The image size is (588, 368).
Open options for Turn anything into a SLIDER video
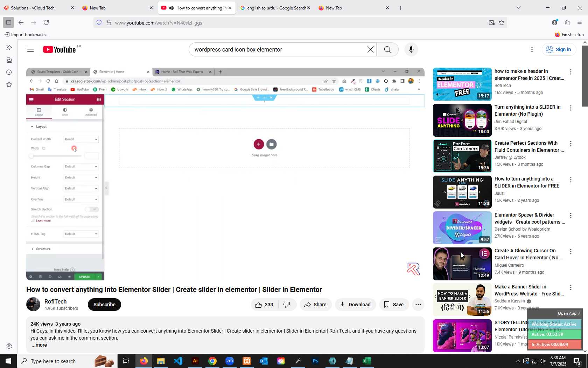(571, 108)
